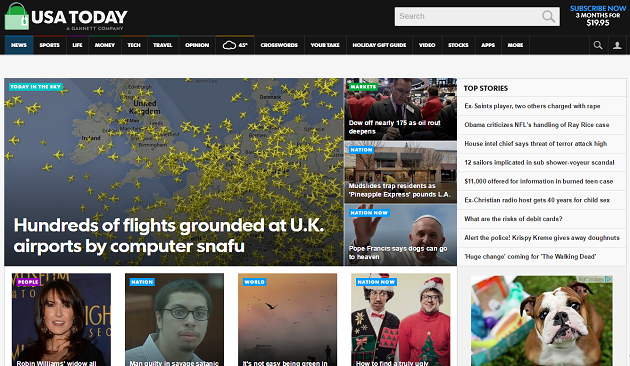Expand the MORE nav menu
630x366 pixels.
[x=515, y=45]
